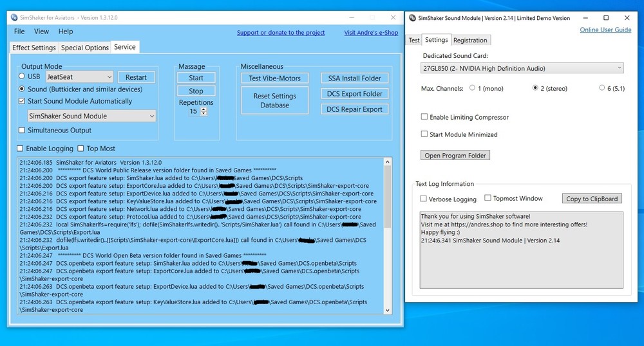This screenshot has height=346, width=644.
Task: Minimize the SimShaker Sound Module window
Action: tap(585, 17)
